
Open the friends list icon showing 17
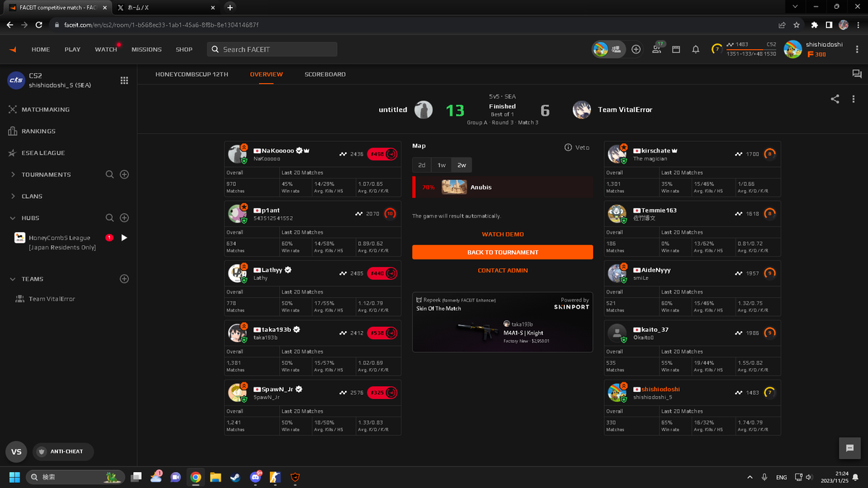coord(657,48)
